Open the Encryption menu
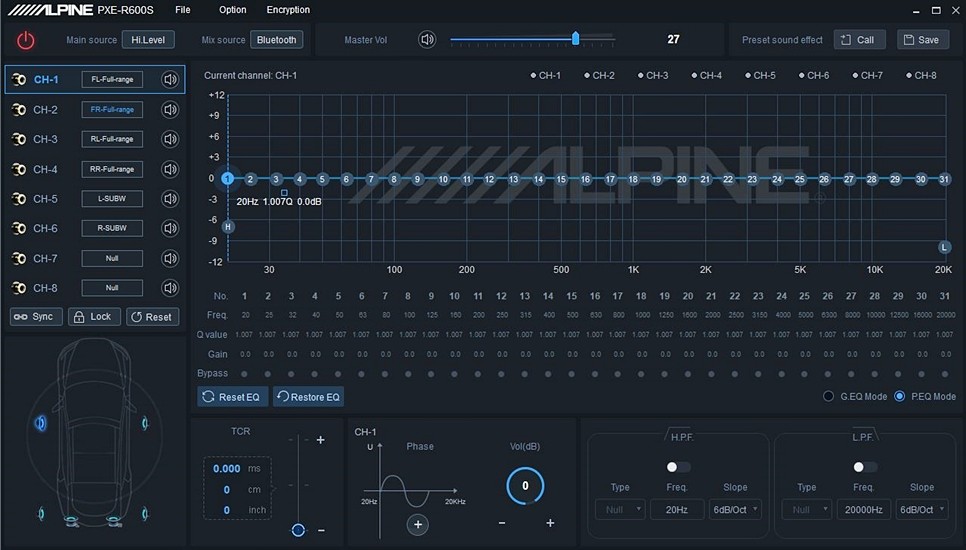 point(288,10)
